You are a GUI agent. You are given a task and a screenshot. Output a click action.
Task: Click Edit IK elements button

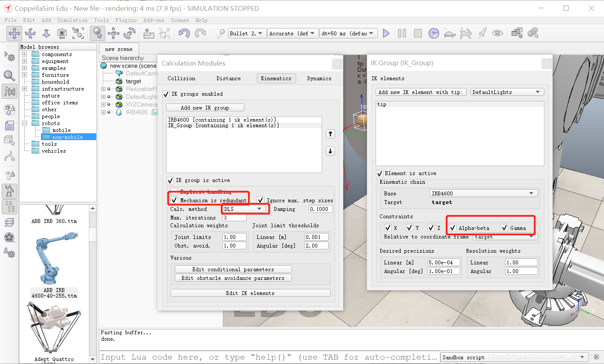click(250, 293)
